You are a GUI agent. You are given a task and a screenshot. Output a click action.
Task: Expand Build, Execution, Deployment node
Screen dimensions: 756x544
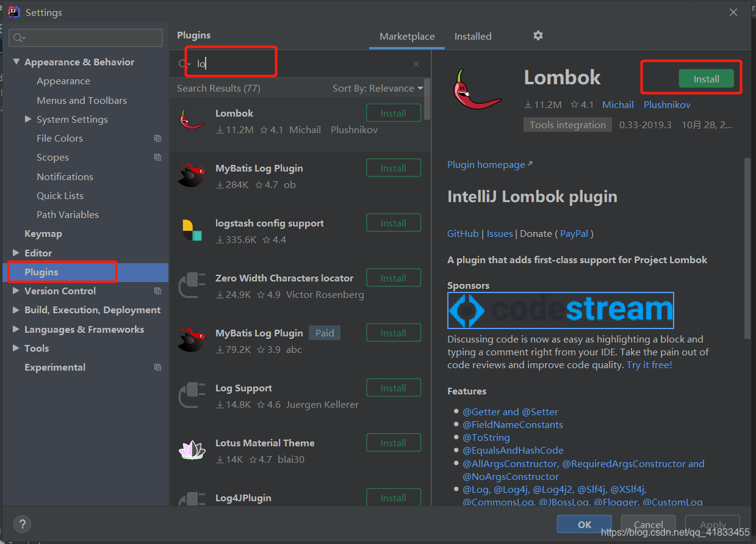16,310
